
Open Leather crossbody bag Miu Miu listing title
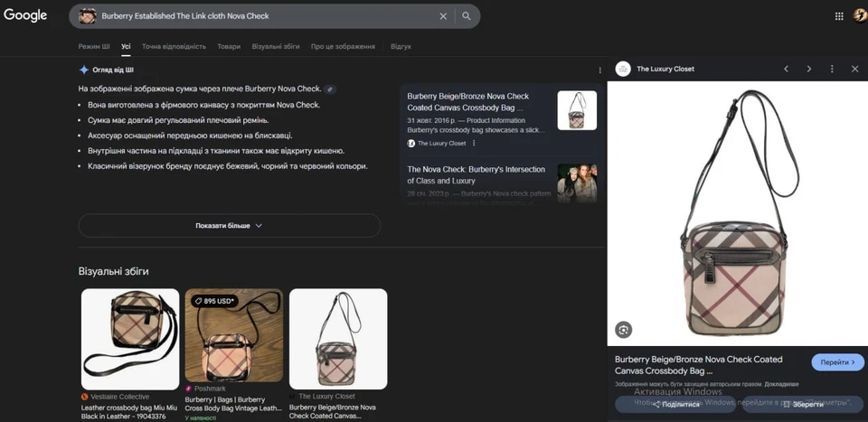[x=129, y=411]
